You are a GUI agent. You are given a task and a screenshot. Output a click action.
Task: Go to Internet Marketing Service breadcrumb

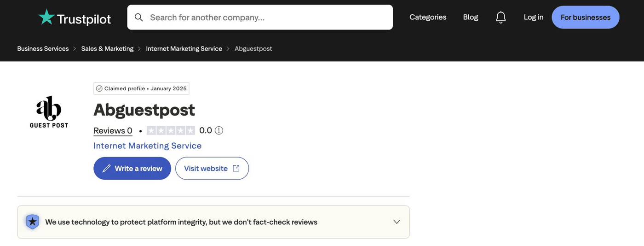[184, 49]
